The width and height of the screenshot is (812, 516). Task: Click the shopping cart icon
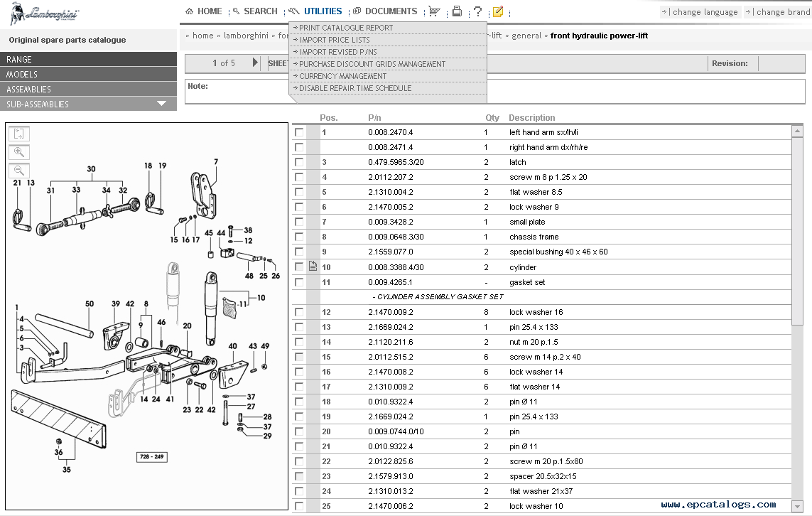pos(434,11)
